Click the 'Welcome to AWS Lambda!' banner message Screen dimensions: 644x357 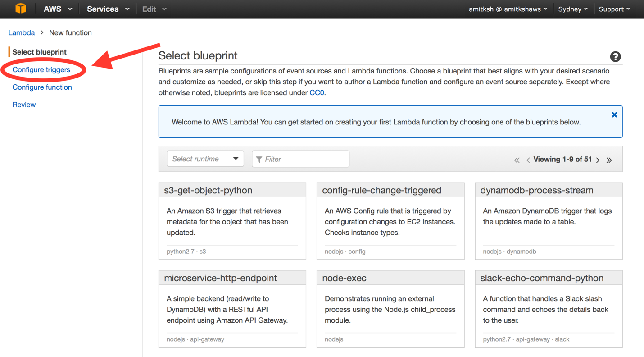pos(376,122)
